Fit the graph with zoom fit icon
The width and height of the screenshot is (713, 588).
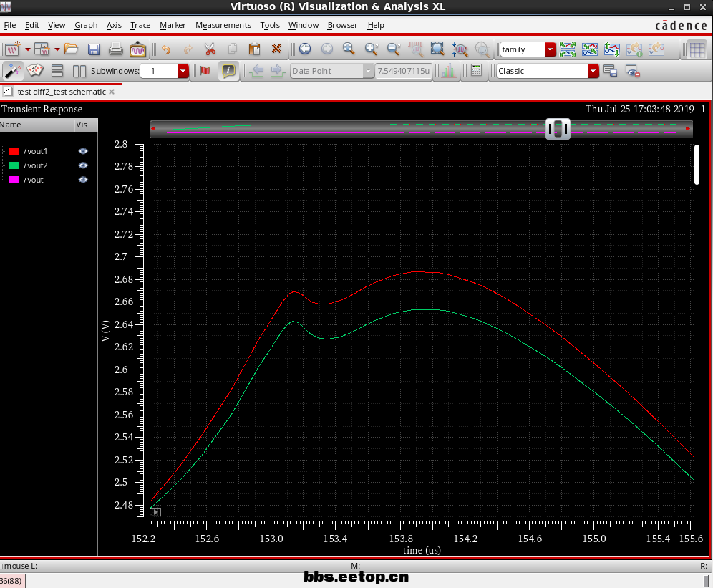coord(349,49)
